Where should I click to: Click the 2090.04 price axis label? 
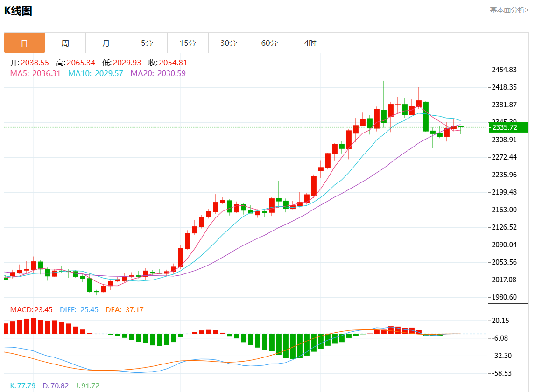click(504, 245)
